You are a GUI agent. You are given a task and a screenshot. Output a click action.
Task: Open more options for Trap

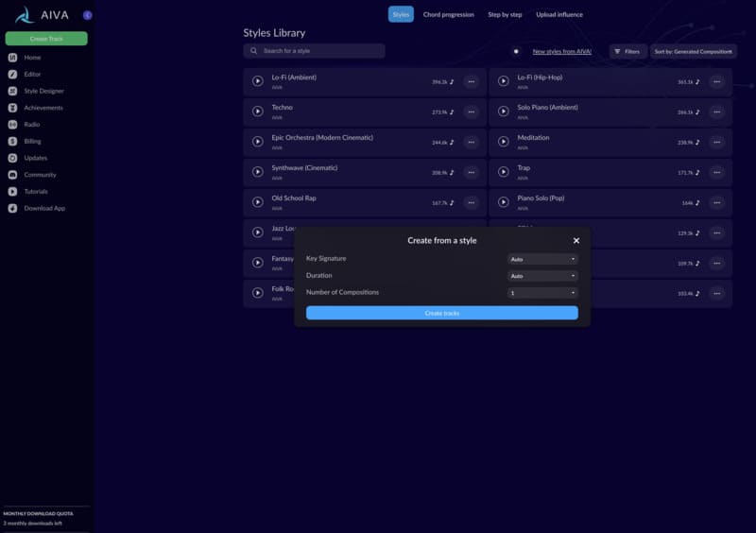coord(717,173)
